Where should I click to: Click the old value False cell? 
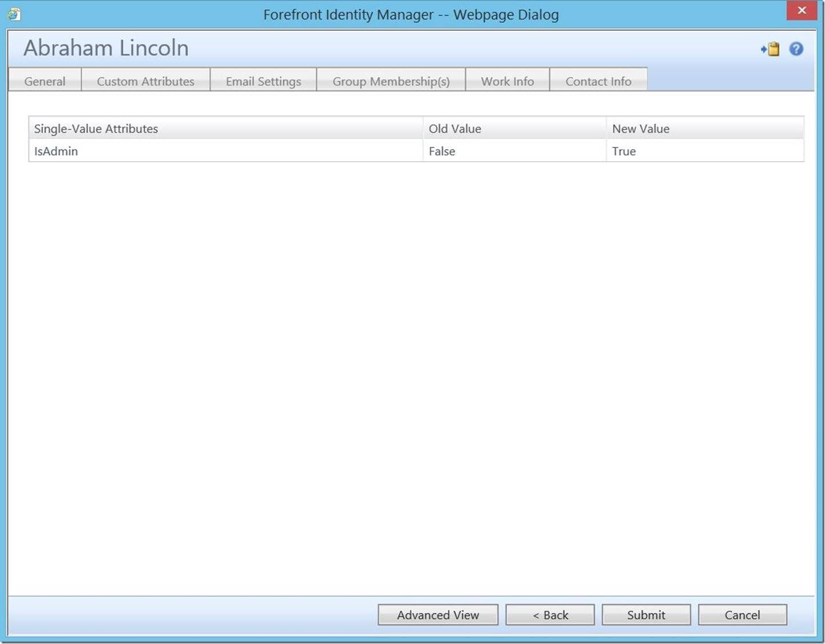click(x=515, y=151)
